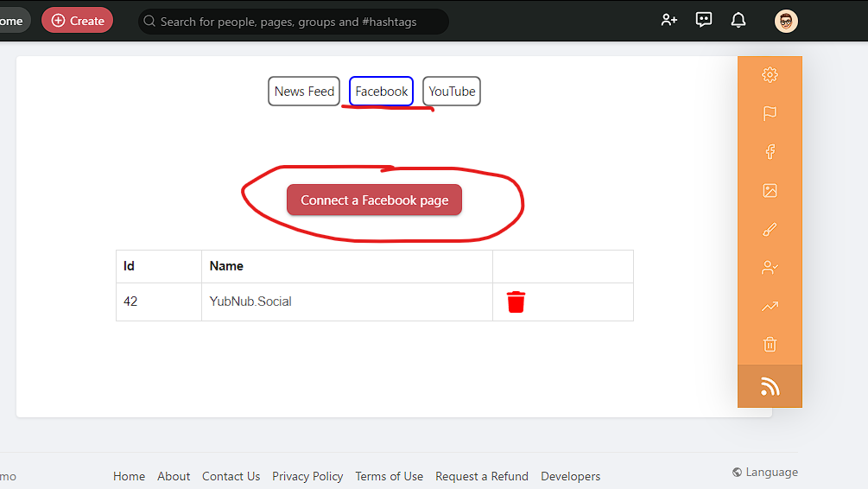Open the Contact Us footer link
Screen dimensions: 868x489
point(231,476)
